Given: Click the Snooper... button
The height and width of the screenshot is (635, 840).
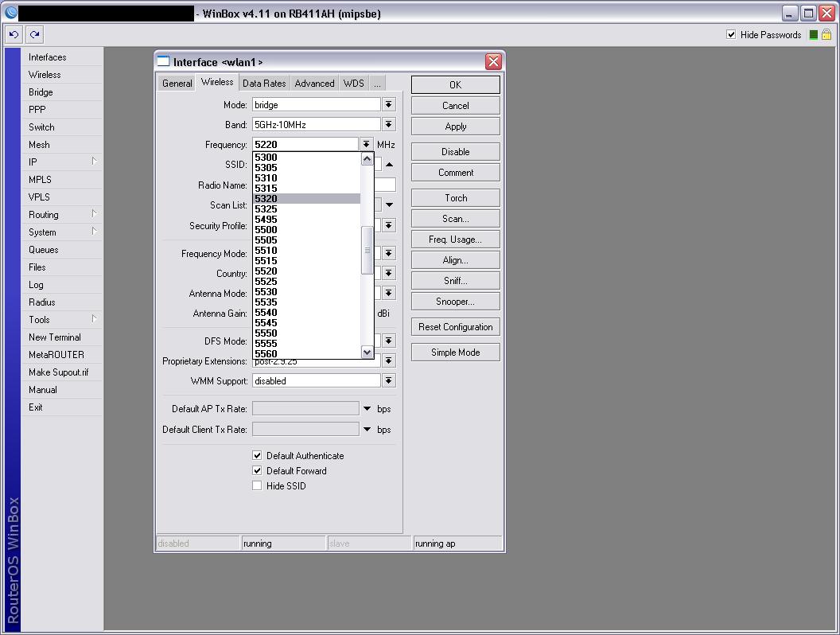Looking at the screenshot, I should click(455, 301).
